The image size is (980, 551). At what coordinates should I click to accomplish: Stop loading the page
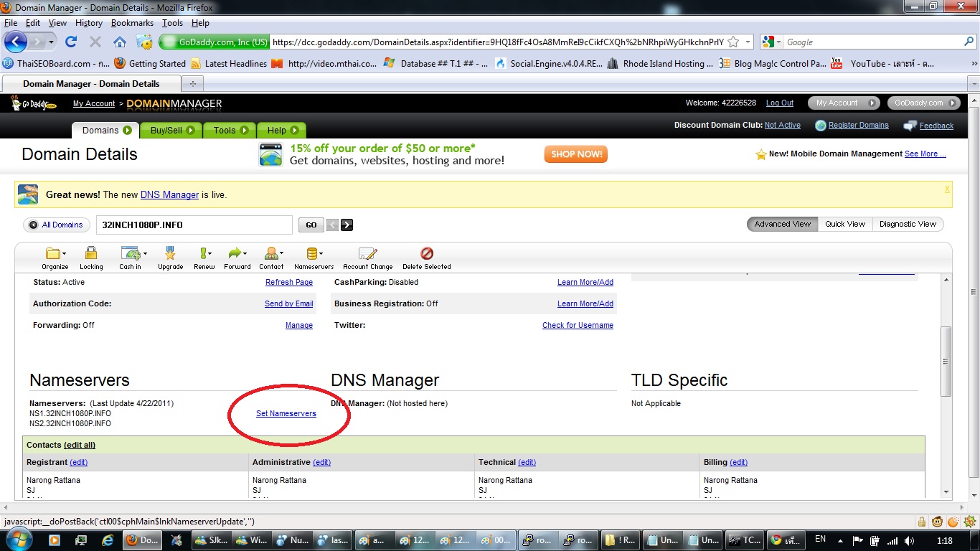click(x=95, y=42)
